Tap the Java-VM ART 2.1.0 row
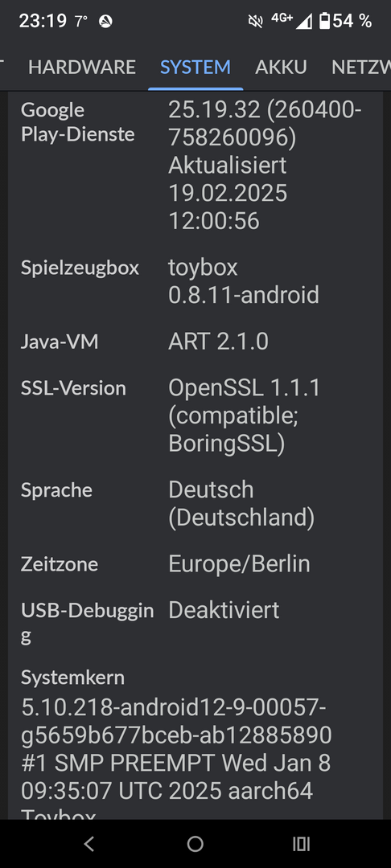The height and width of the screenshot is (868, 391). [195, 342]
